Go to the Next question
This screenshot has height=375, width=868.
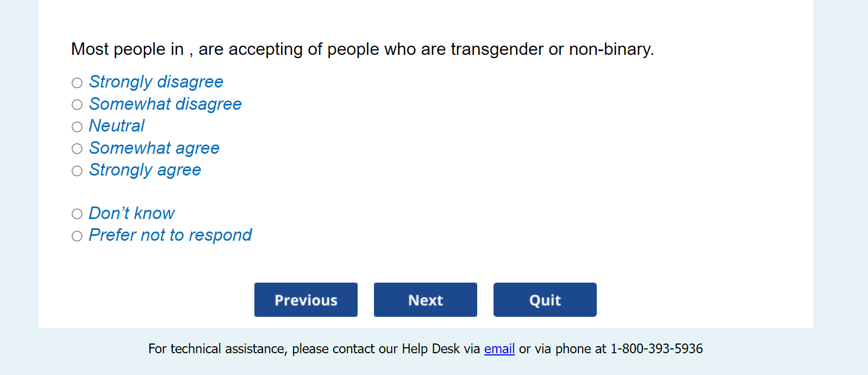pyautogui.click(x=425, y=299)
